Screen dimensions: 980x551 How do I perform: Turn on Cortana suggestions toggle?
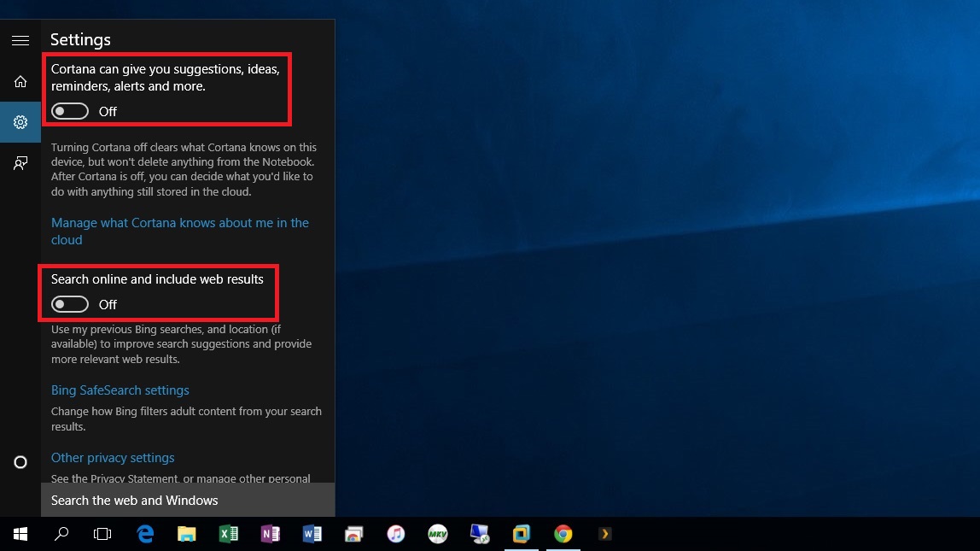pyautogui.click(x=70, y=111)
